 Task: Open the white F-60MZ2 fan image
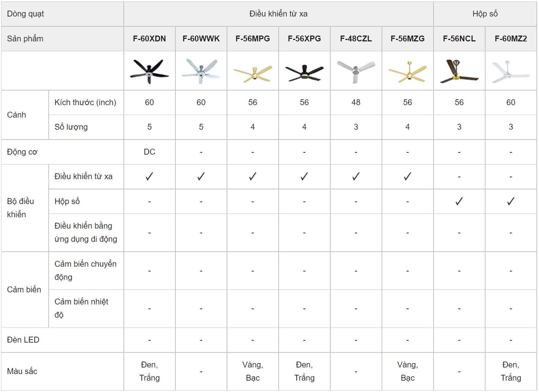[x=511, y=72]
